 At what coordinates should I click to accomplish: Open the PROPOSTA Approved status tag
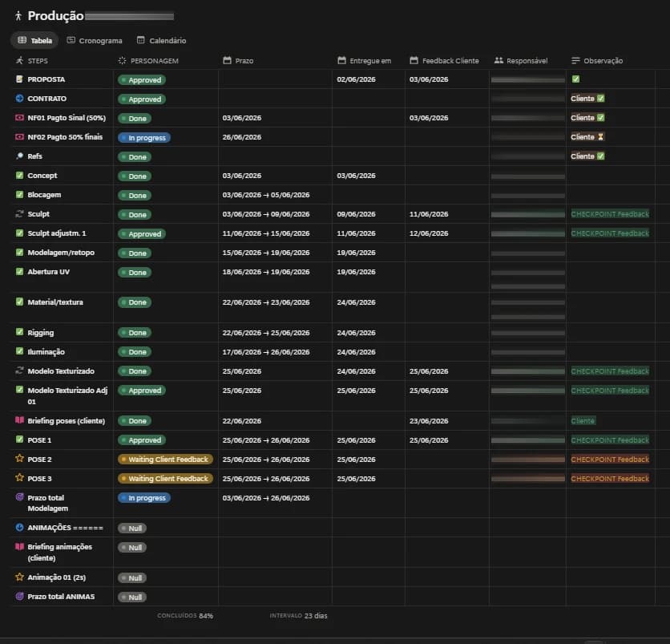(x=142, y=80)
